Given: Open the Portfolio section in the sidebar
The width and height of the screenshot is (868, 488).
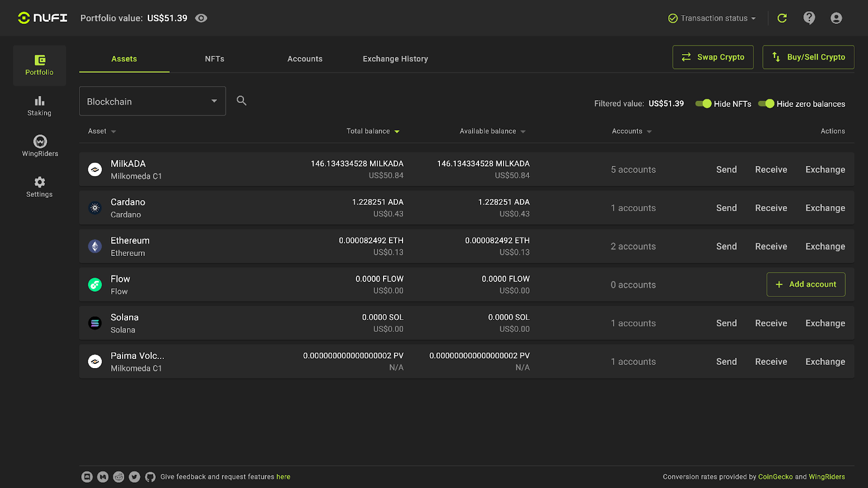Looking at the screenshot, I should 40,65.
